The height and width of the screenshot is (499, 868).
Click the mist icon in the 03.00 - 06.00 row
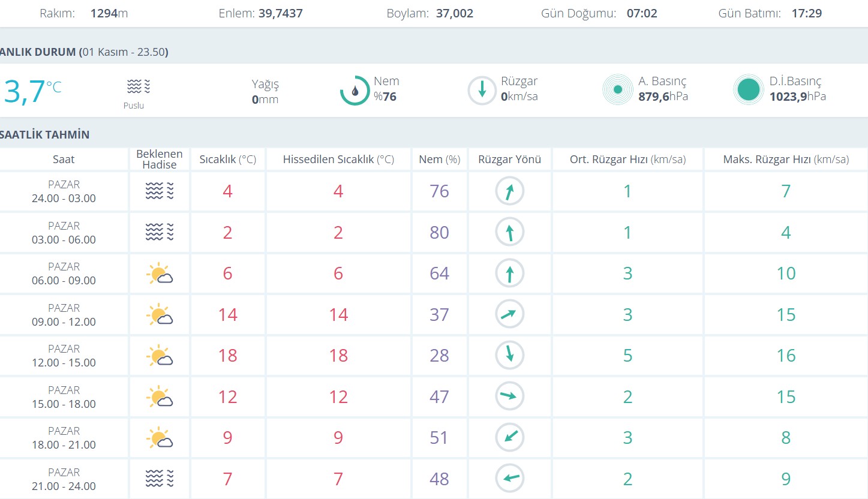[160, 232]
